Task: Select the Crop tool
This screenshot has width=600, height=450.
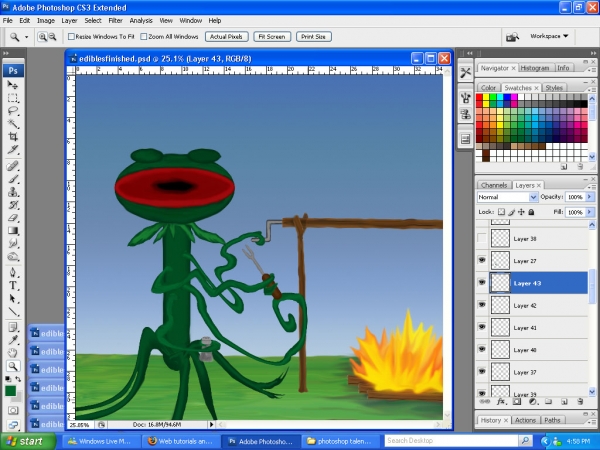Action: point(13,137)
